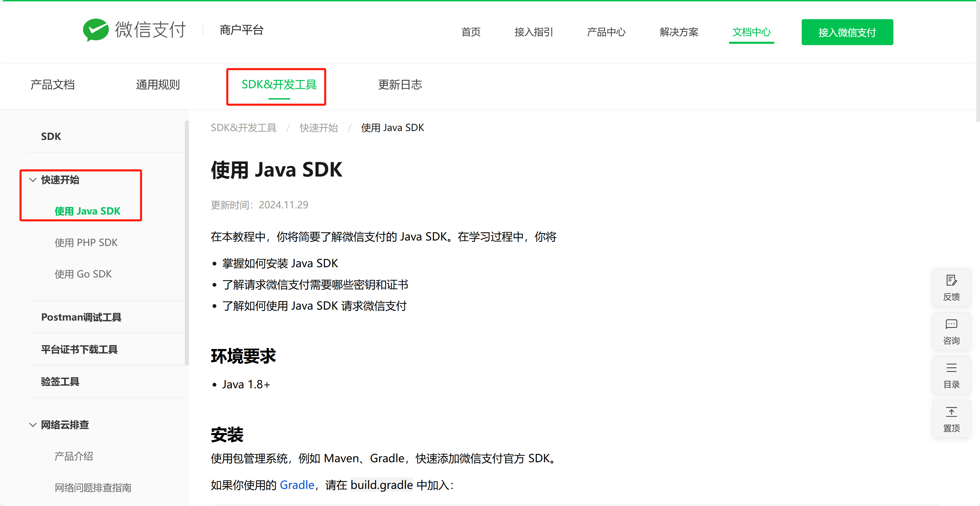Collapse the 快速开始 sidebar section
980x506 pixels.
click(33, 180)
